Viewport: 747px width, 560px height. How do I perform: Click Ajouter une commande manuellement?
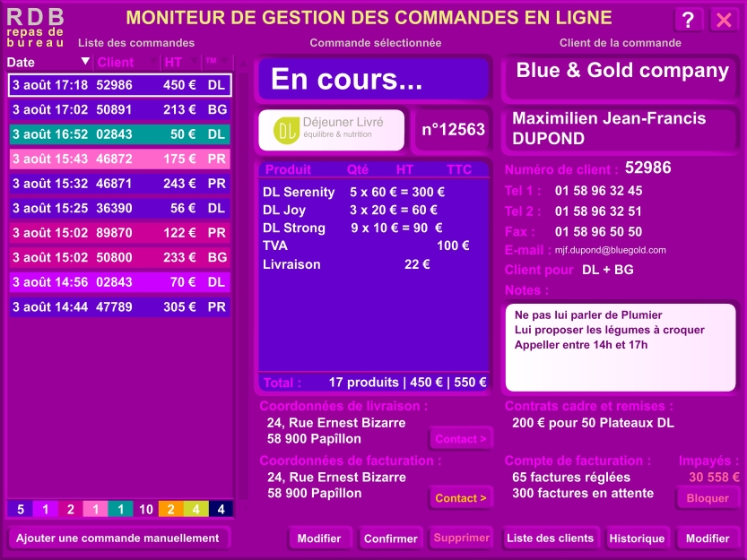(x=117, y=538)
